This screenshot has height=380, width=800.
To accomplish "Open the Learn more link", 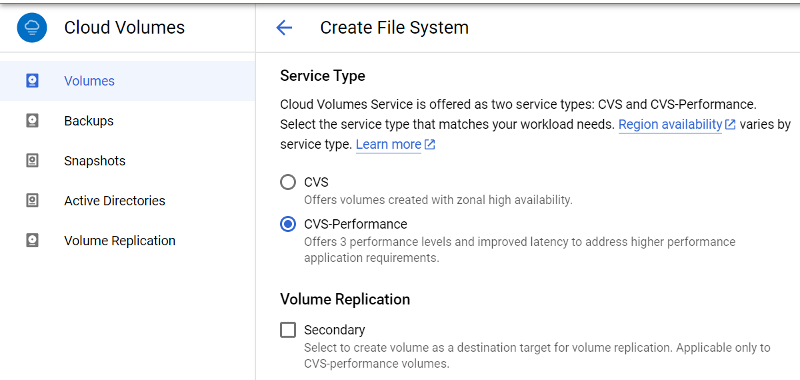I will point(388,145).
